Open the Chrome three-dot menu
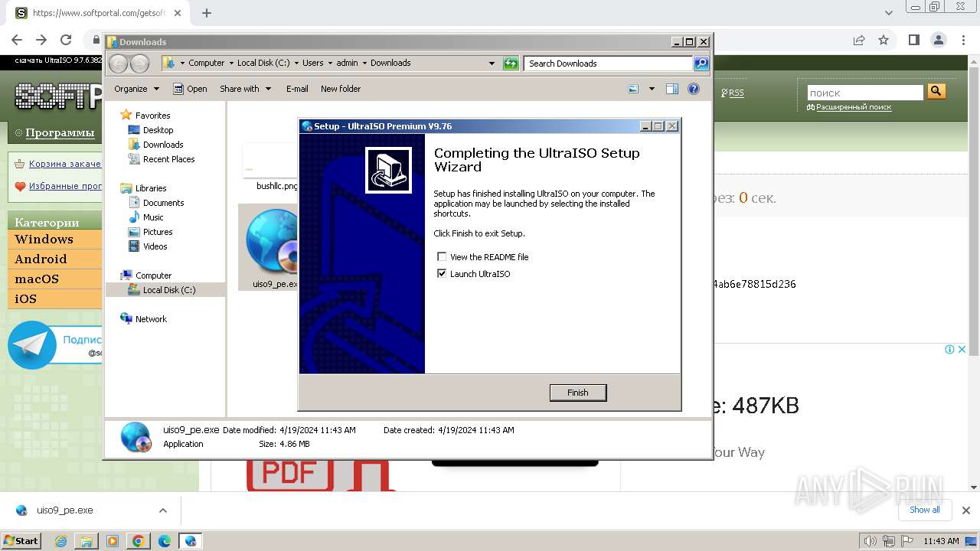Image resolution: width=980 pixels, height=551 pixels. (962, 40)
